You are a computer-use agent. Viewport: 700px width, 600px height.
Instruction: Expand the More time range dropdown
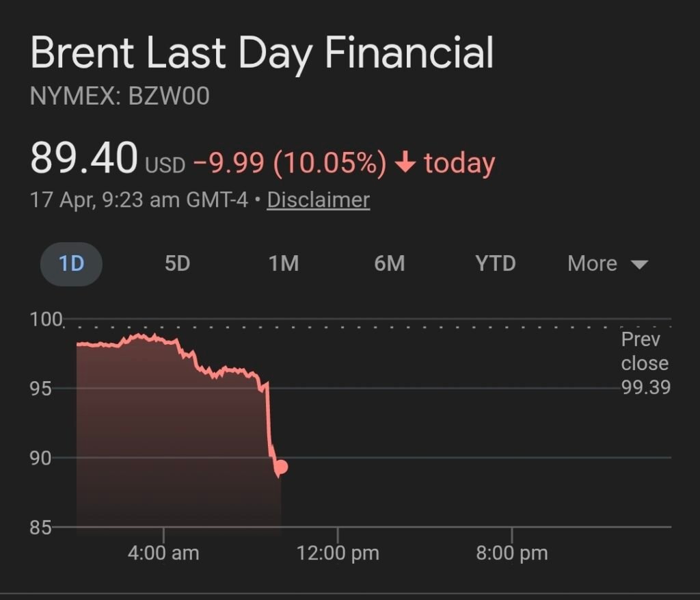pyautogui.click(x=607, y=263)
